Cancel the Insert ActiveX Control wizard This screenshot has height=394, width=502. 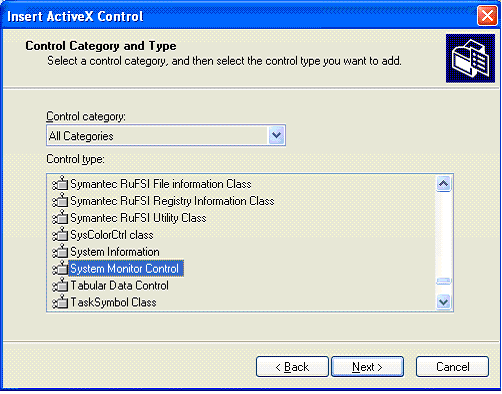coord(452,367)
